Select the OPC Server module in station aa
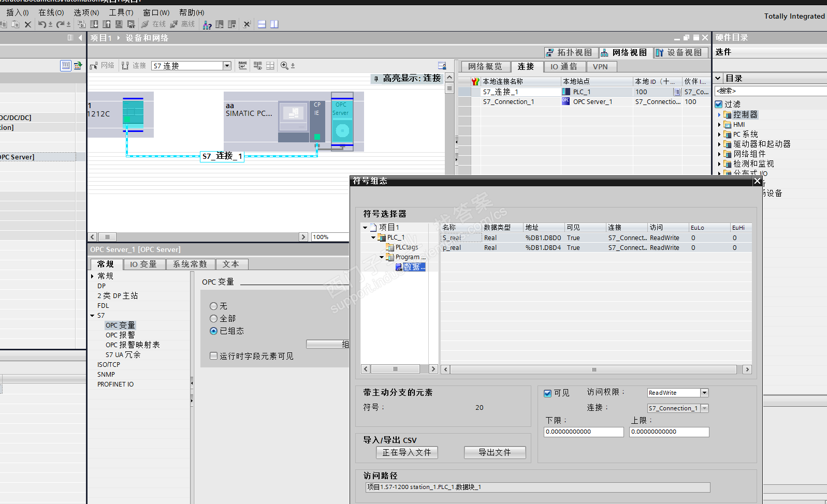Screen dimensions: 827x504 pos(342,122)
